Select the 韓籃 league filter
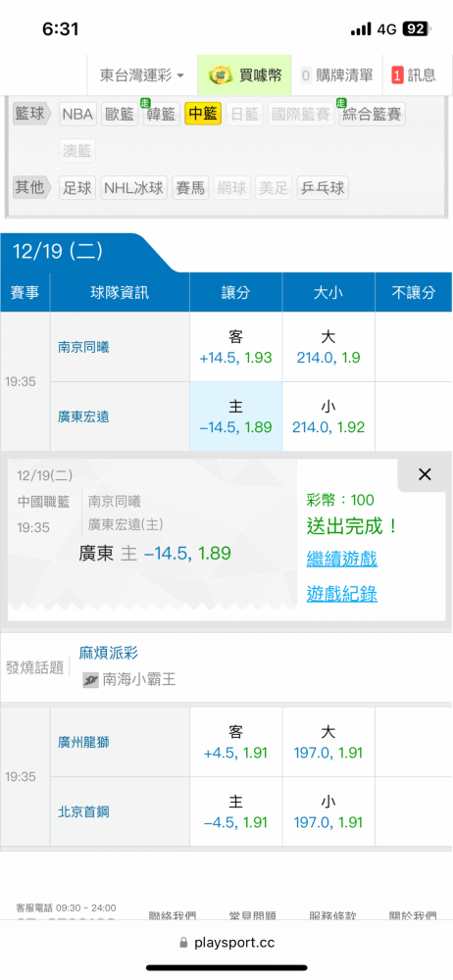This screenshot has width=453, height=980. coord(162,115)
